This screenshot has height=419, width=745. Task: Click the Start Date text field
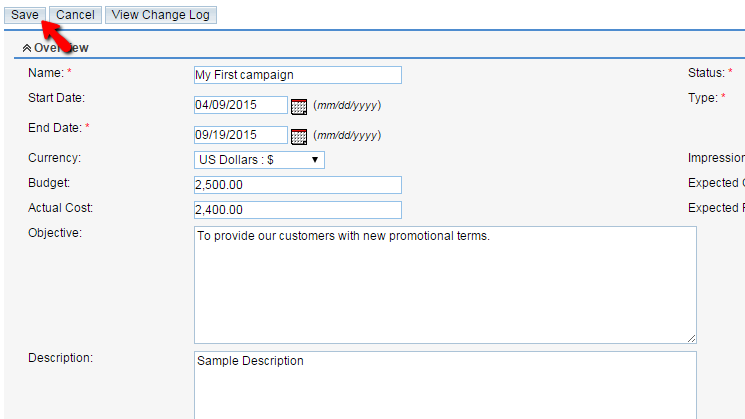[x=240, y=105]
